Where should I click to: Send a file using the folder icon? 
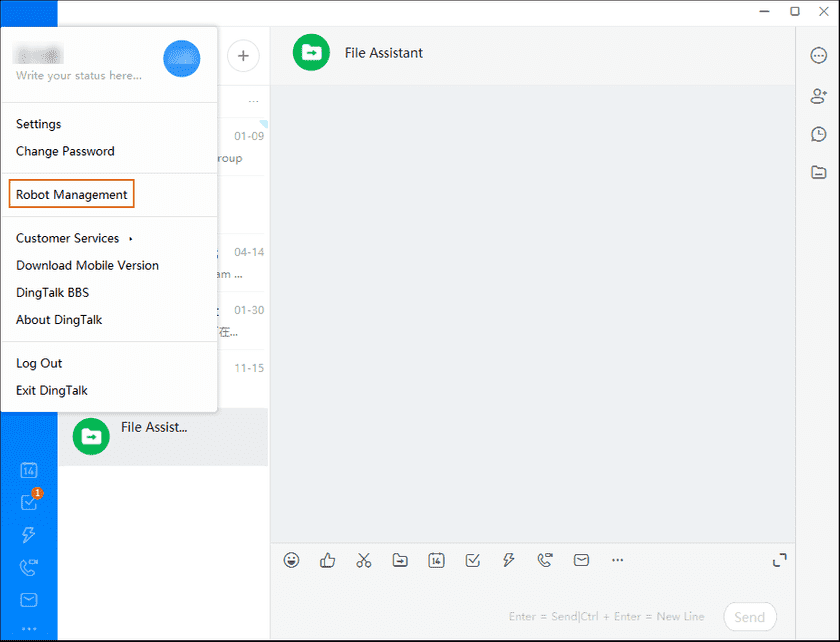[x=400, y=560]
